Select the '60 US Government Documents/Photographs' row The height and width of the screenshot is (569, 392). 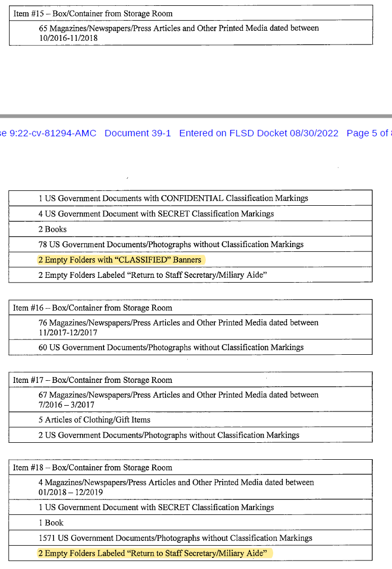click(190, 347)
